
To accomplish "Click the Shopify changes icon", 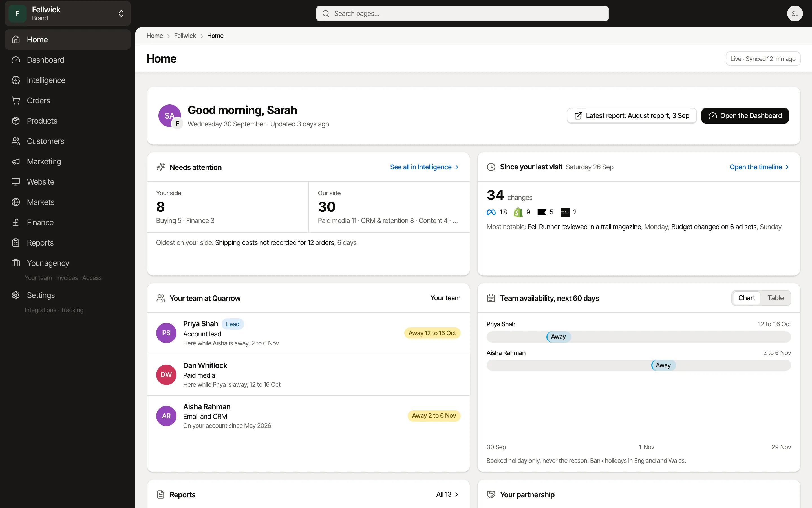I will (518, 212).
